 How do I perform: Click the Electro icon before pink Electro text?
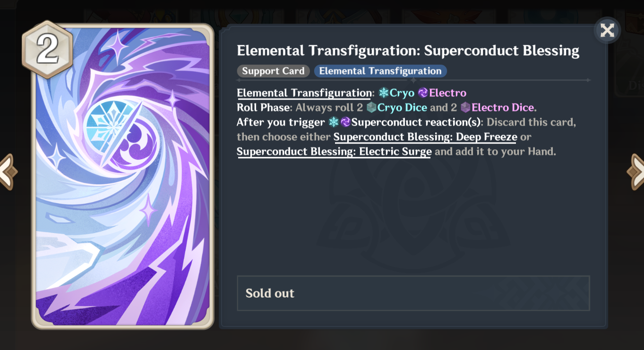coord(423,93)
